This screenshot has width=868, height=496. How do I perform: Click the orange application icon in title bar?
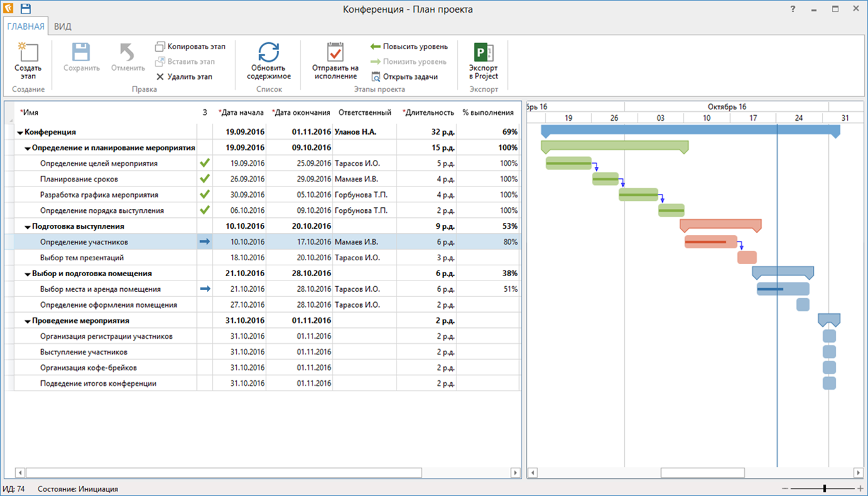pos(8,9)
